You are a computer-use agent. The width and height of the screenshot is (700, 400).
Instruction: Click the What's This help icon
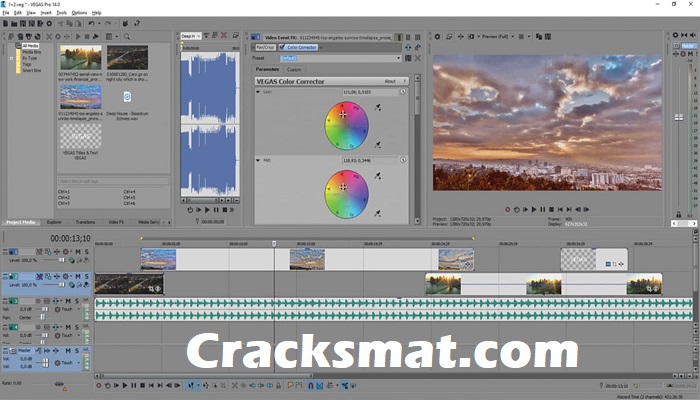(137, 23)
